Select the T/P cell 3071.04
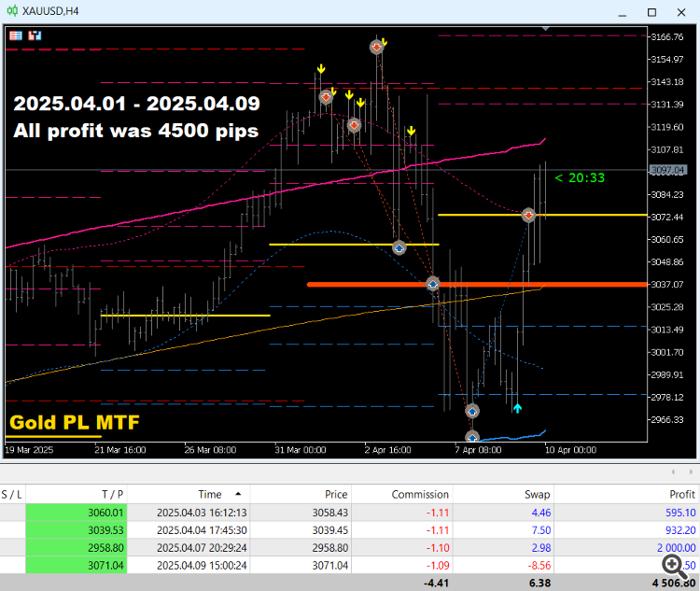The width and height of the screenshot is (700, 591). pyautogui.click(x=77, y=565)
